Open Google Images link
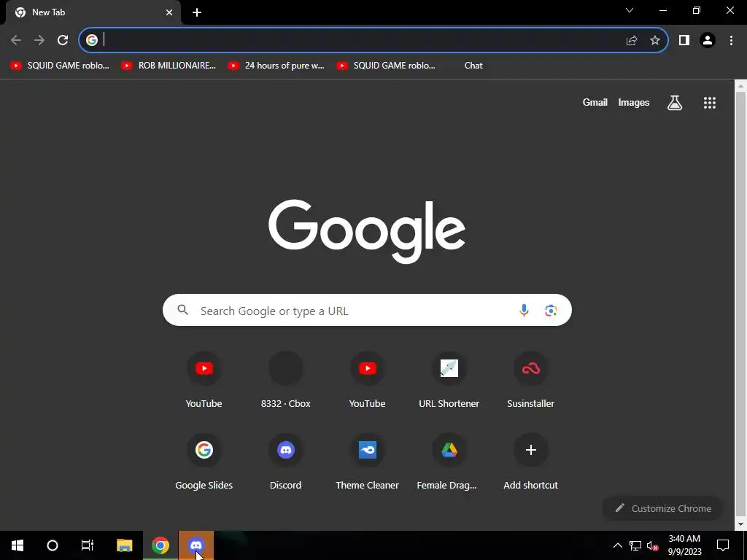This screenshot has width=747, height=560. pos(634,102)
